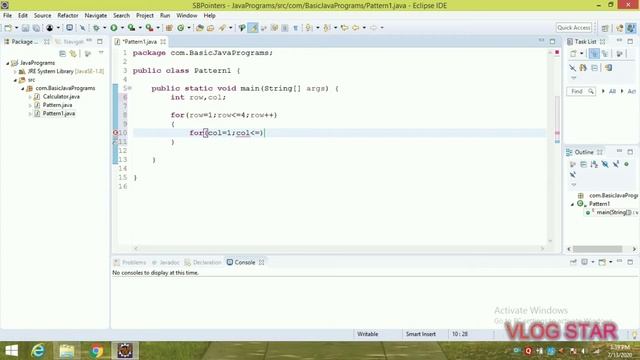The height and width of the screenshot is (360, 640).
Task: Click the Save All toolbar icon
Action: click(36, 28)
